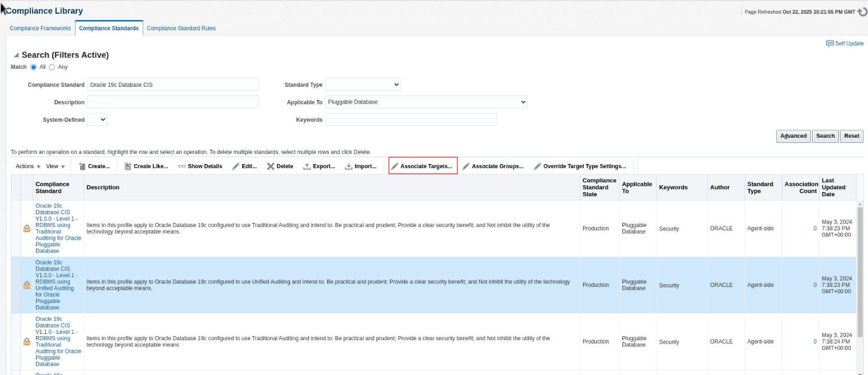Click the Keywords input field
This screenshot has width=868, height=375.
(411, 119)
